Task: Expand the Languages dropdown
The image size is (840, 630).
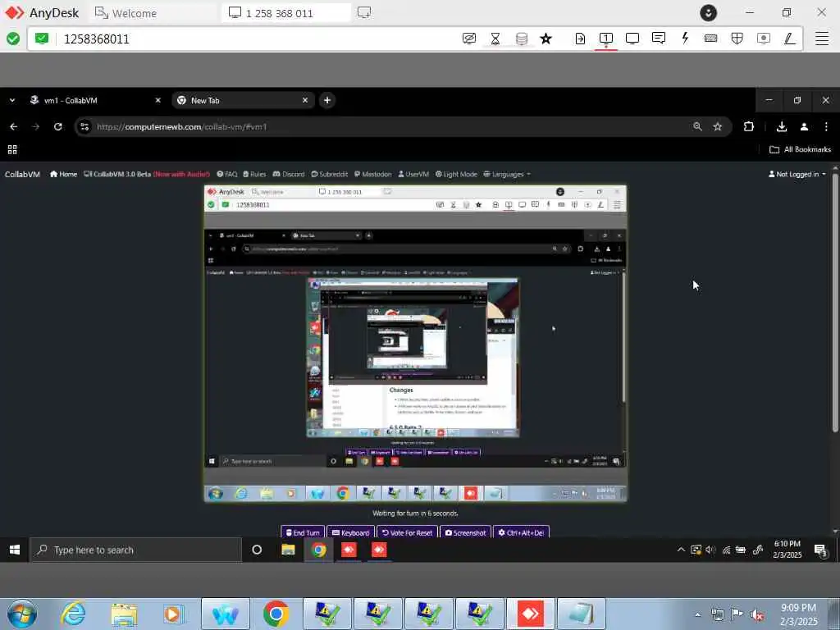Action: pos(507,174)
